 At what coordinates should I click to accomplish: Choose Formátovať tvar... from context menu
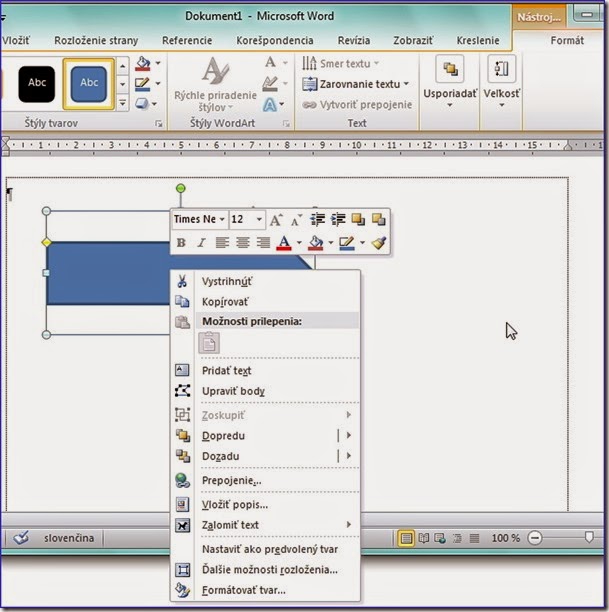pyautogui.click(x=265, y=590)
